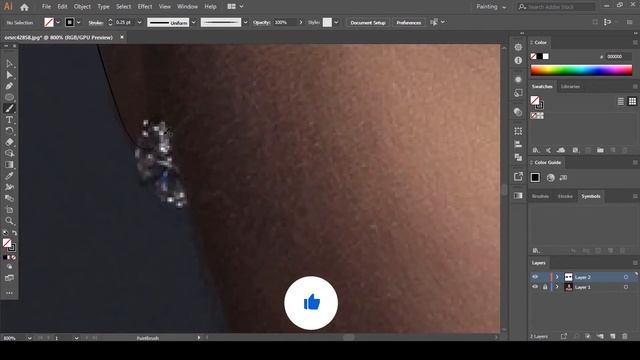640x360 pixels.
Task: Click the Search Adobe Stock field
Action: 556,7
